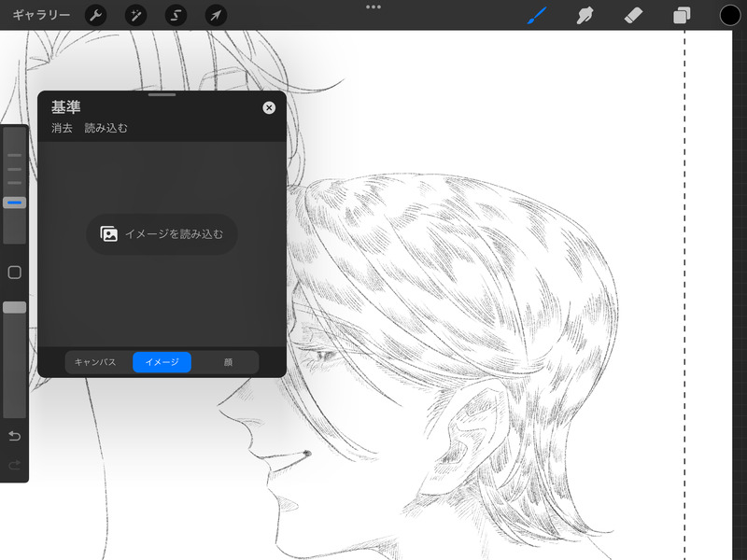Open the Actions wrench menu
The image size is (747, 560).
point(96,15)
